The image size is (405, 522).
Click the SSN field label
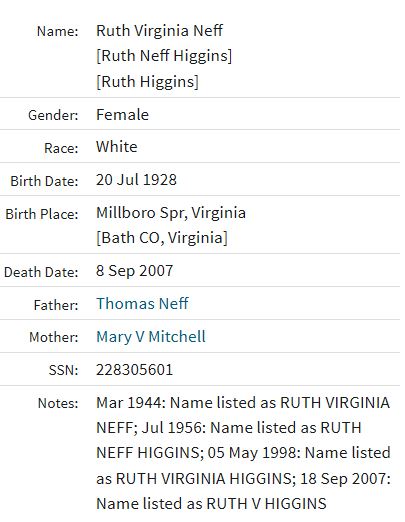tap(63, 370)
